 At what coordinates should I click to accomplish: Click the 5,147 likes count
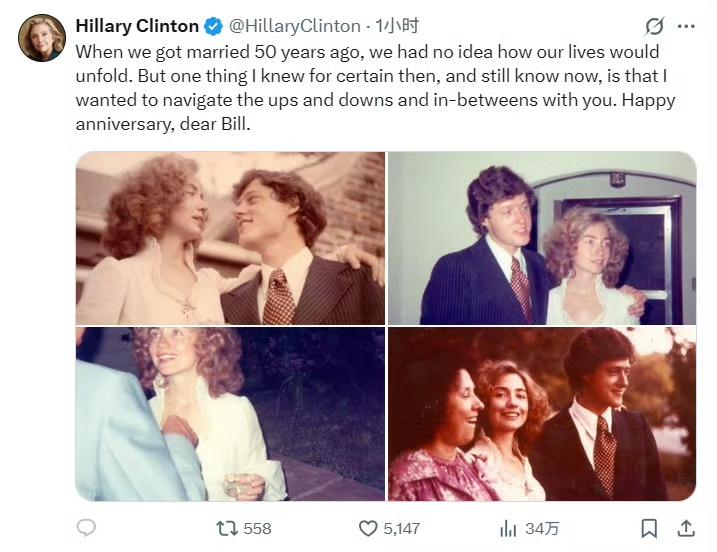click(x=402, y=528)
